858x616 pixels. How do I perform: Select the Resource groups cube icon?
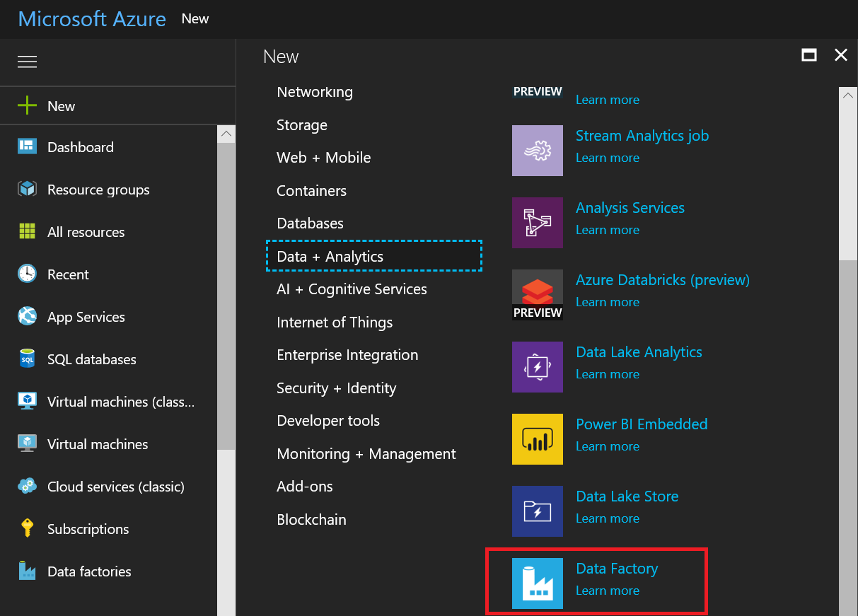[x=27, y=190]
